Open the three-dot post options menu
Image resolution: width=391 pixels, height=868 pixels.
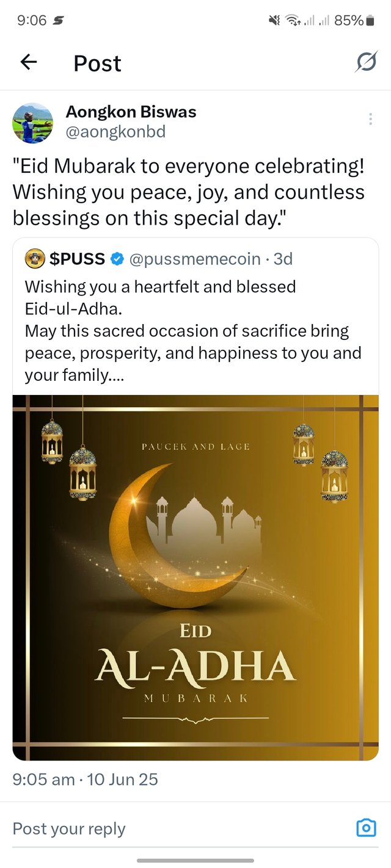pos(370,119)
